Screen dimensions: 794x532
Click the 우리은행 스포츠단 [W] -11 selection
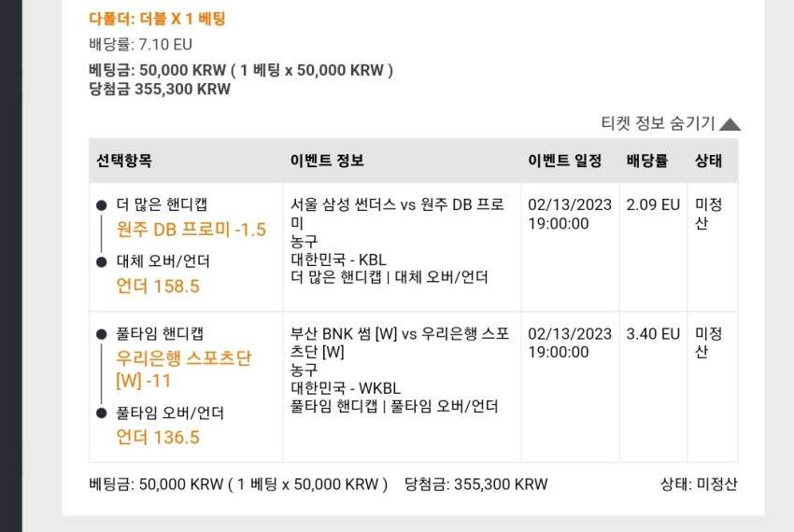coord(184,370)
